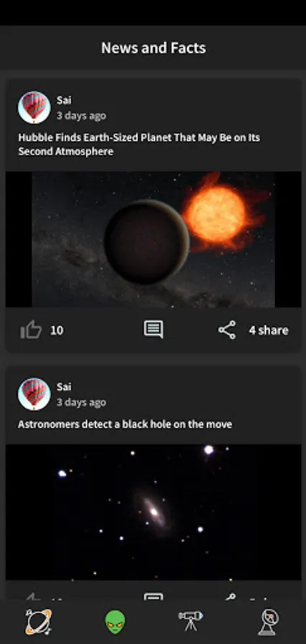Screen dimensions: 306x644
Task: Switch to the telescope tab in bottom bar
Action: (191, 620)
